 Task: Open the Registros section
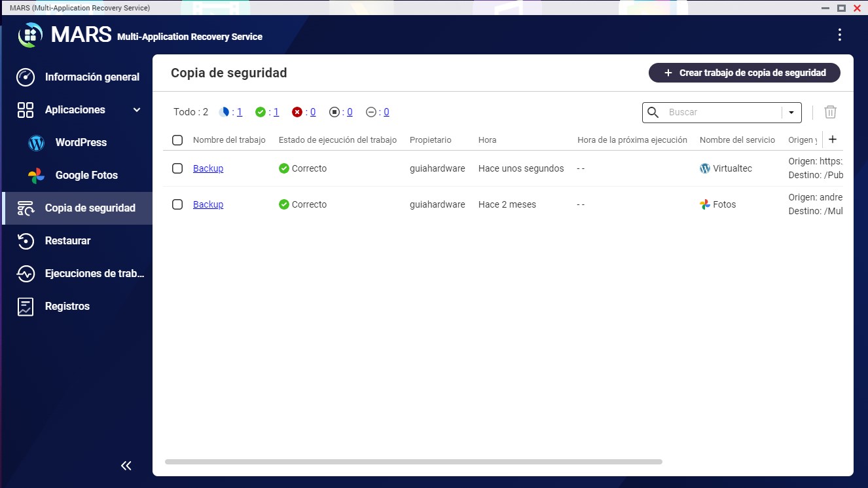pos(67,307)
